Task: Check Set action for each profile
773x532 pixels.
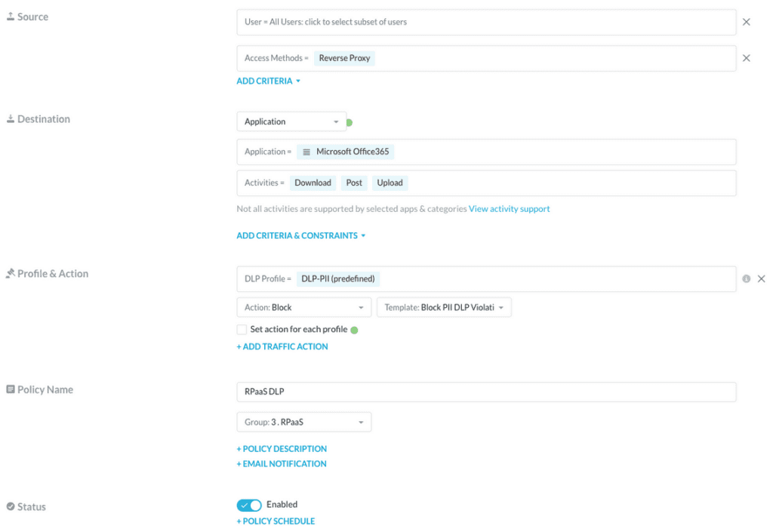Action: (x=242, y=330)
